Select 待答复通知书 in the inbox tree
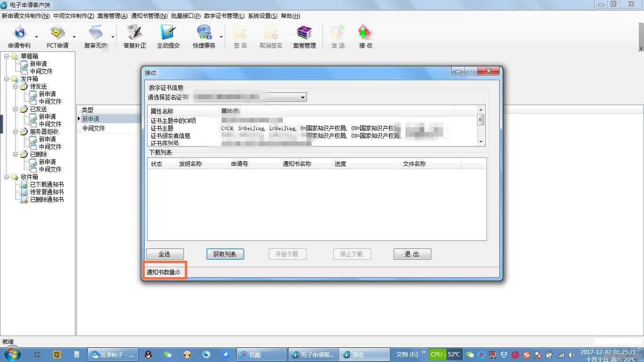Viewport: 644px width, 362px height. (x=47, y=192)
